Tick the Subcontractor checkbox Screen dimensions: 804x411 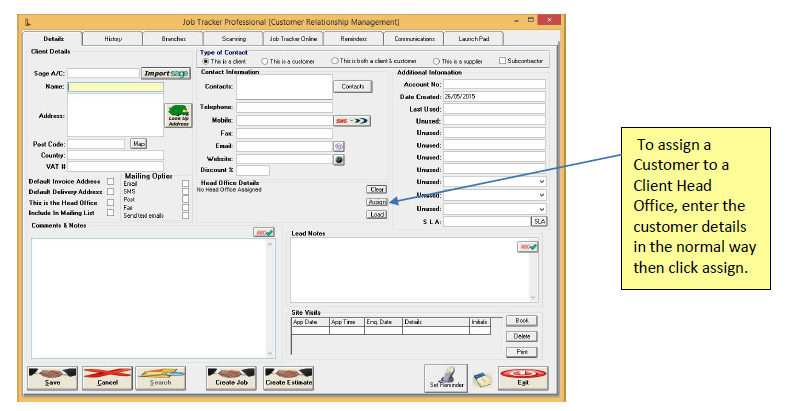coord(502,60)
